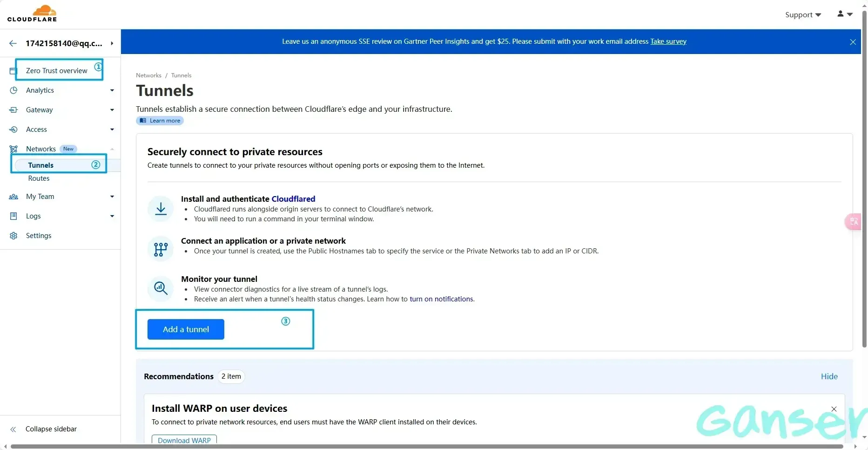Image resolution: width=868 pixels, height=450 pixels.
Task: Expand the Logs section arrow
Action: tap(112, 216)
